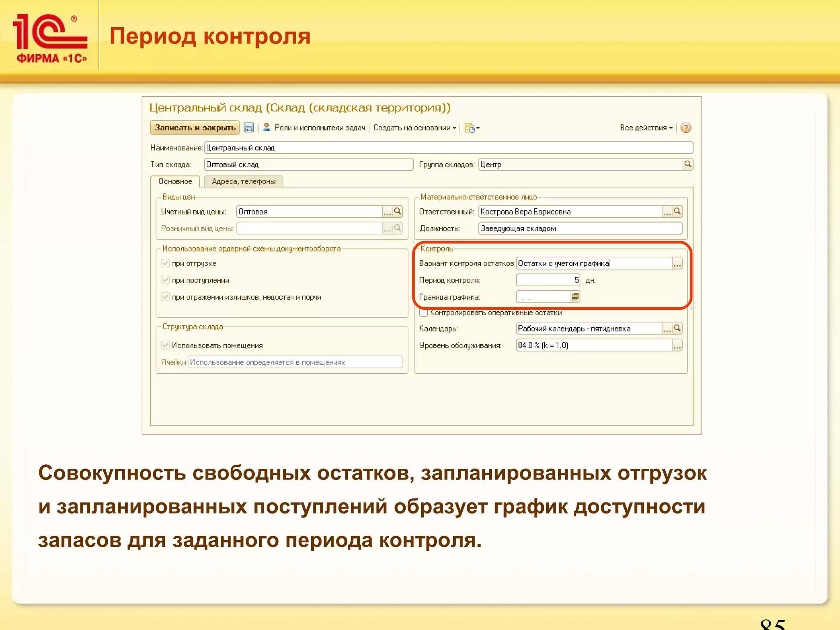Open help with the question mark icon

(686, 128)
